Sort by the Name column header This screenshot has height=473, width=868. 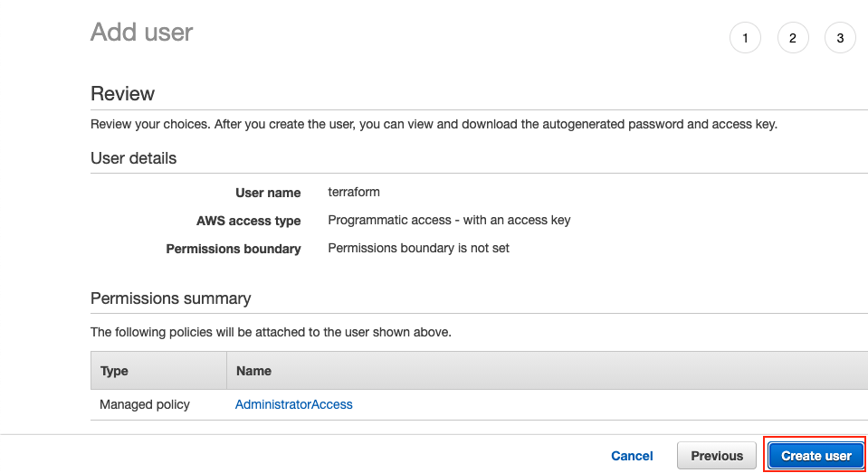click(253, 371)
